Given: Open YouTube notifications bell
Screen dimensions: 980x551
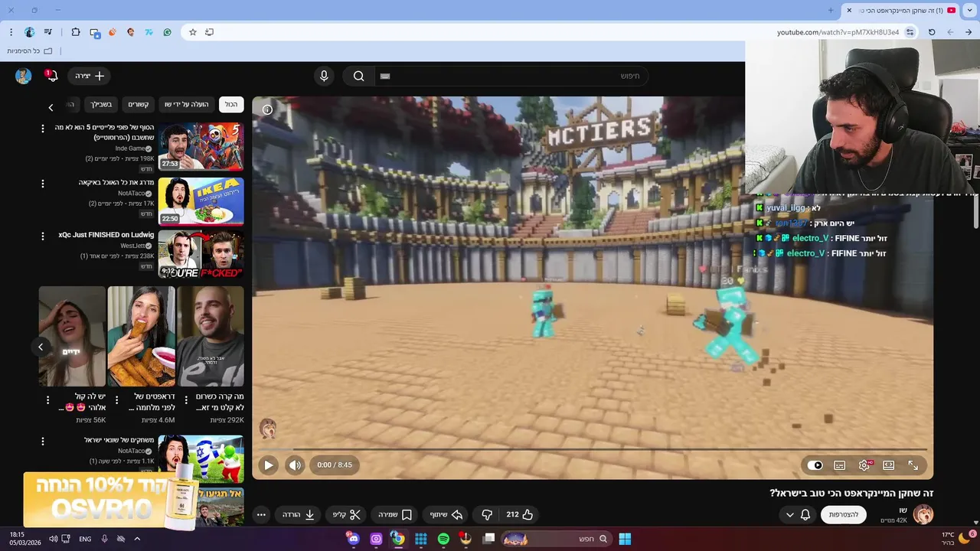Looking at the screenshot, I should (x=51, y=76).
